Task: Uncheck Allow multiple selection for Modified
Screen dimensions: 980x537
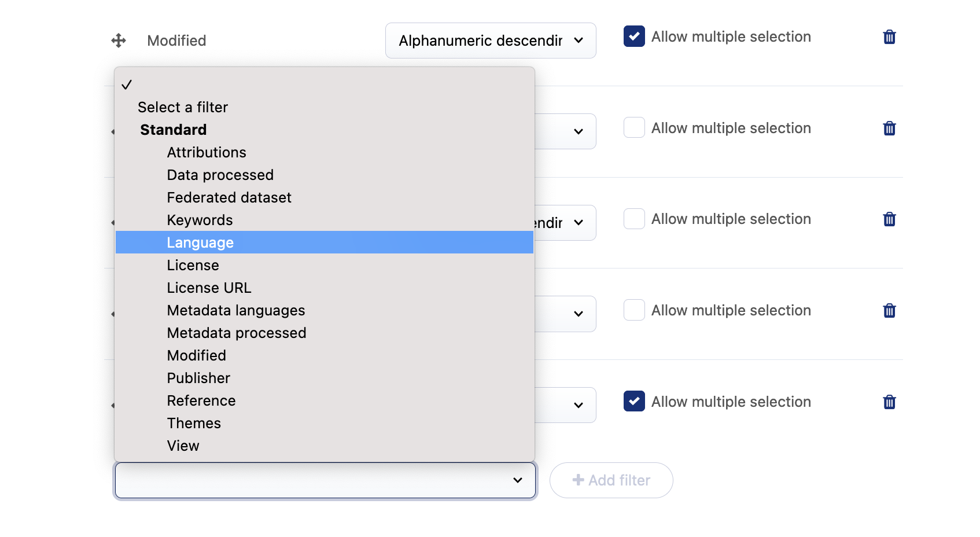Action: coord(634,36)
